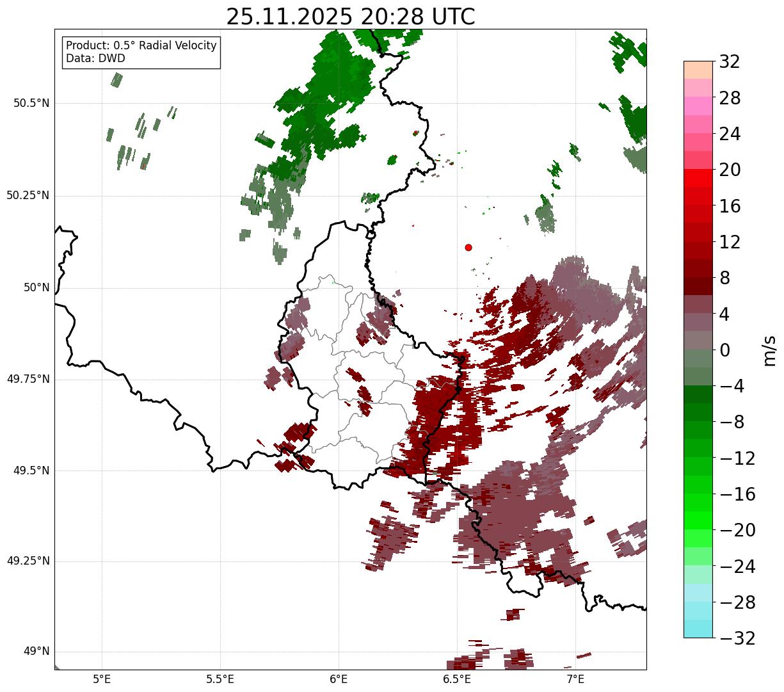The height and width of the screenshot is (692, 784).
Task: Click the 6.5°E longitude label
Action: coord(457,679)
